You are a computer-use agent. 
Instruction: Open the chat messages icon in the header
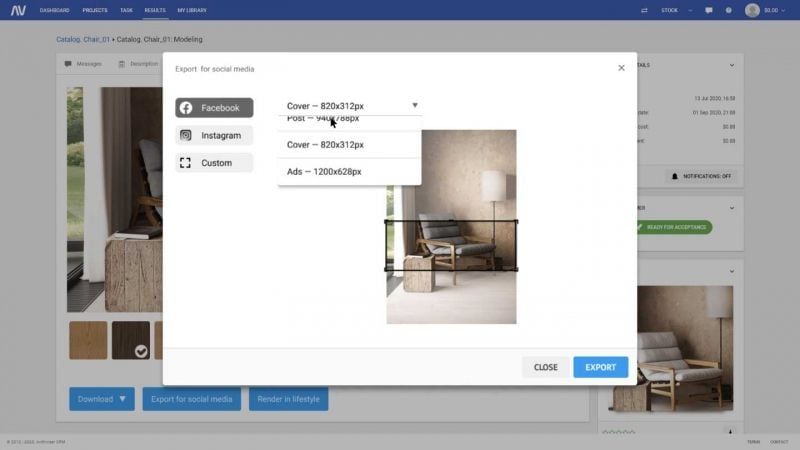[709, 10]
